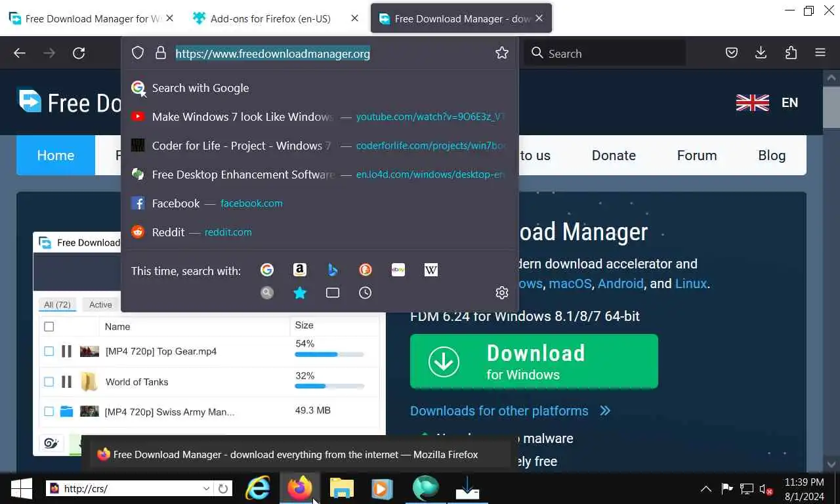Select All (72) downloads filter tab
This screenshot has width=840, height=504.
pyautogui.click(x=58, y=304)
